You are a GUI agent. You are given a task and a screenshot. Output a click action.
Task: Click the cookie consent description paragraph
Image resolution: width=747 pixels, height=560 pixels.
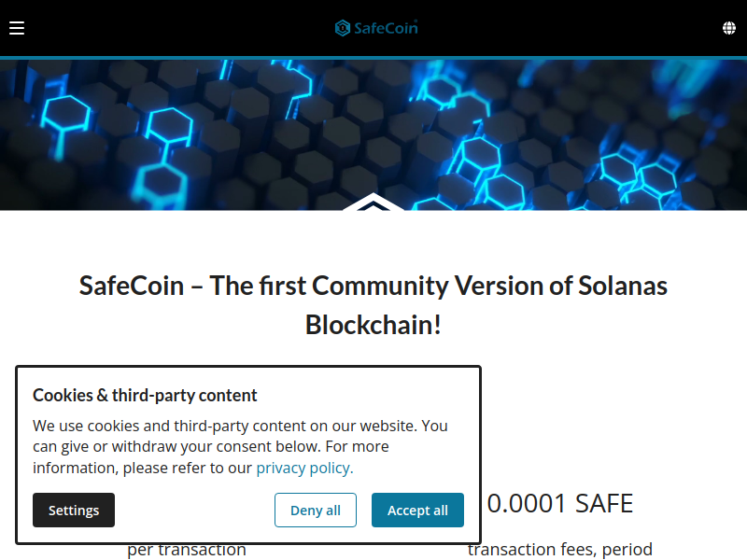(240, 447)
